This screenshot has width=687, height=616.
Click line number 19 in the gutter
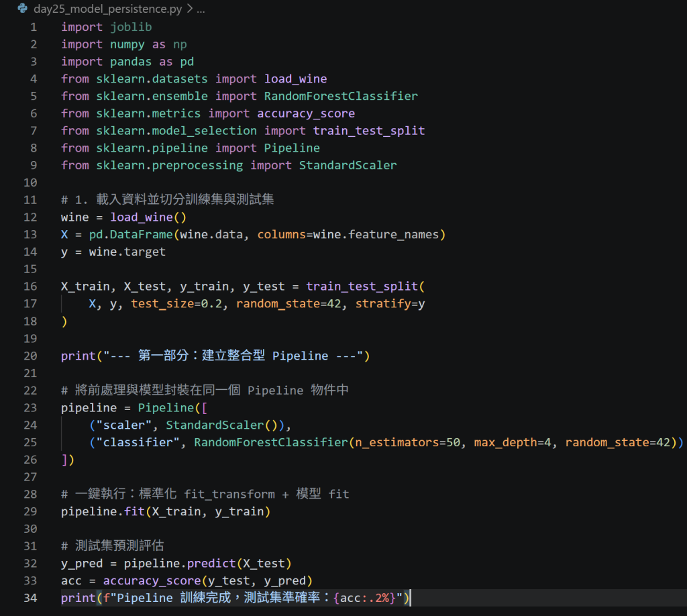[x=30, y=339]
